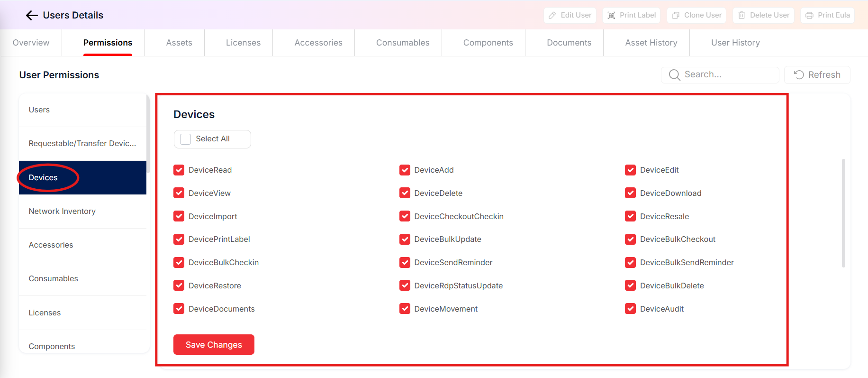Image resolution: width=868 pixels, height=378 pixels.
Task: Disable the DeviceBulkUpdate permission
Action: pos(405,239)
